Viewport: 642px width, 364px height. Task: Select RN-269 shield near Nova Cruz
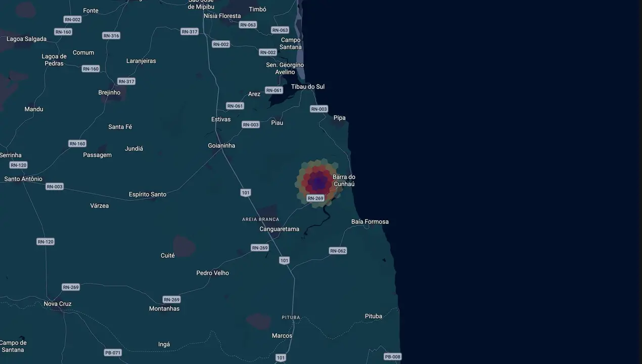(71, 287)
